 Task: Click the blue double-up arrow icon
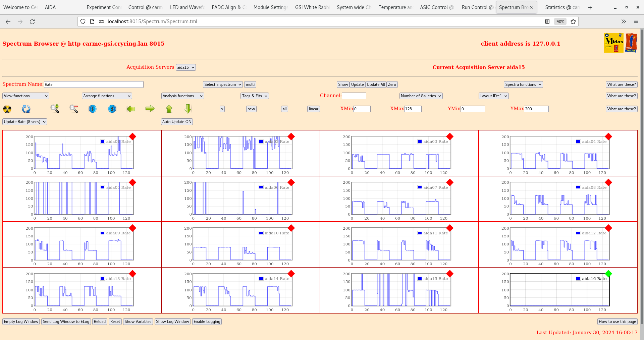(112, 109)
